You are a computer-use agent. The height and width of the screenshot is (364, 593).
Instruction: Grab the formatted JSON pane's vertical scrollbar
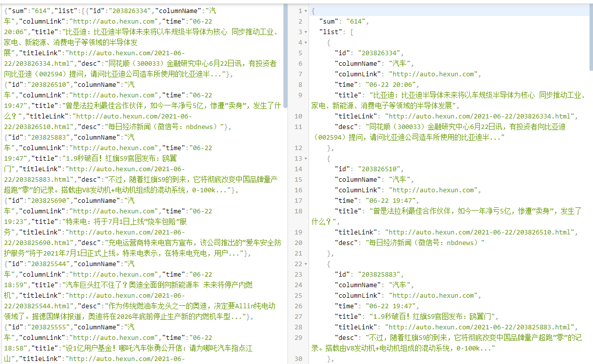point(591,38)
